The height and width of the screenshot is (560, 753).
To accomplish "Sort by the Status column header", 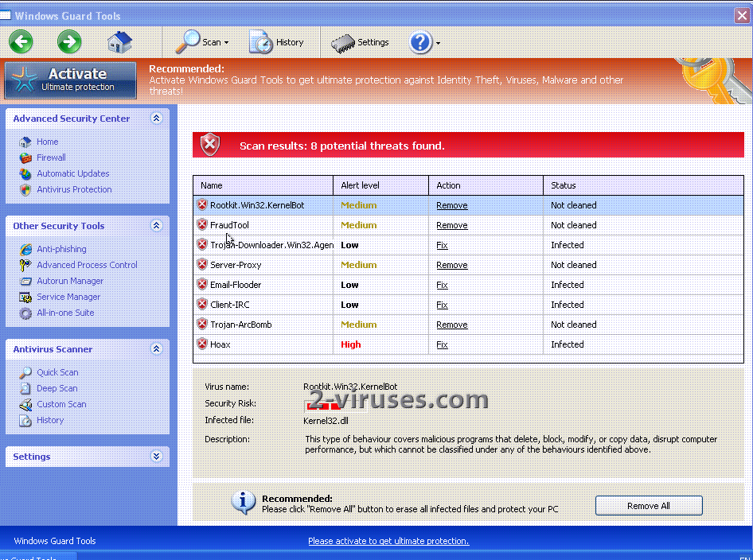I will click(x=643, y=185).
